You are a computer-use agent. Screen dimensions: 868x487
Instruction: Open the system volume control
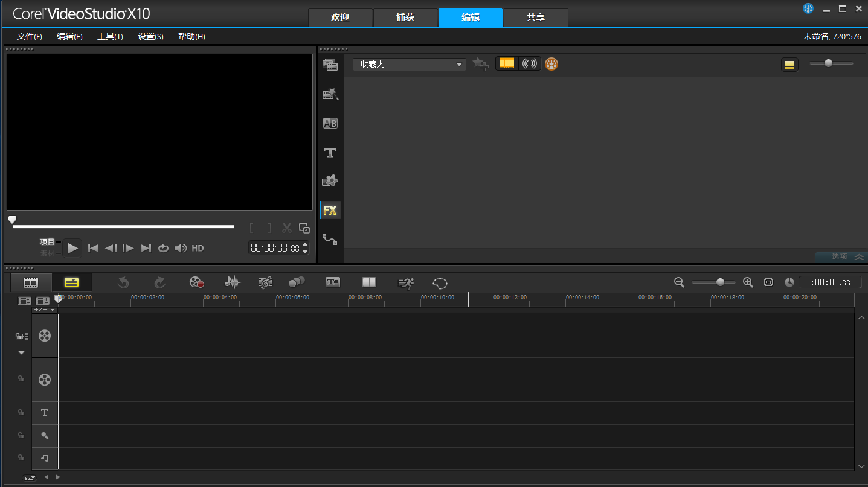point(181,248)
